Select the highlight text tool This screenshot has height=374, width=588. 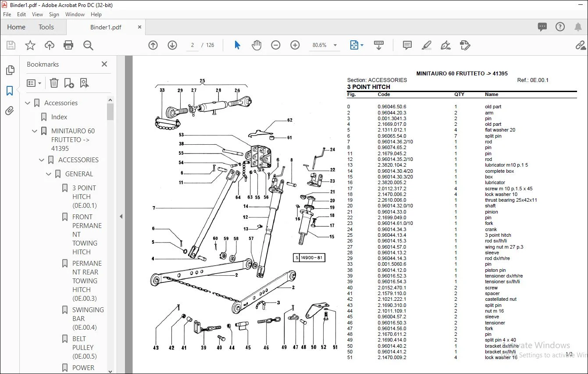pyautogui.click(x=426, y=45)
